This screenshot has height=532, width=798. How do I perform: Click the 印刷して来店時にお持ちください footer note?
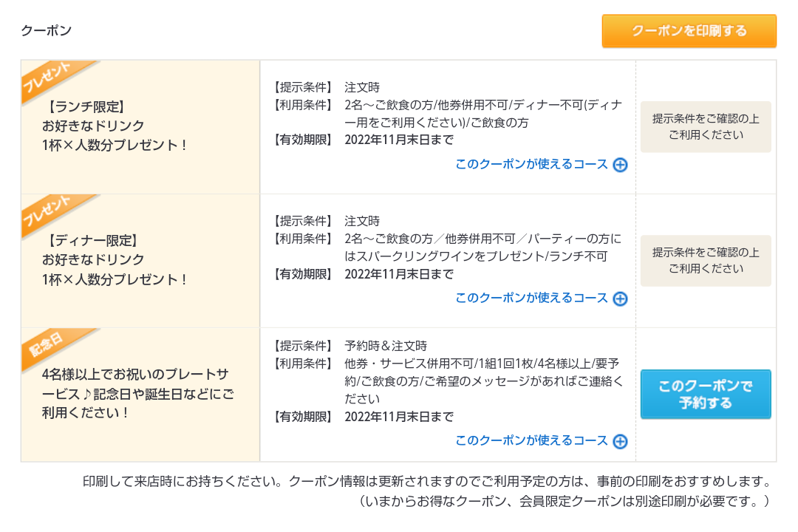[x=426, y=482]
